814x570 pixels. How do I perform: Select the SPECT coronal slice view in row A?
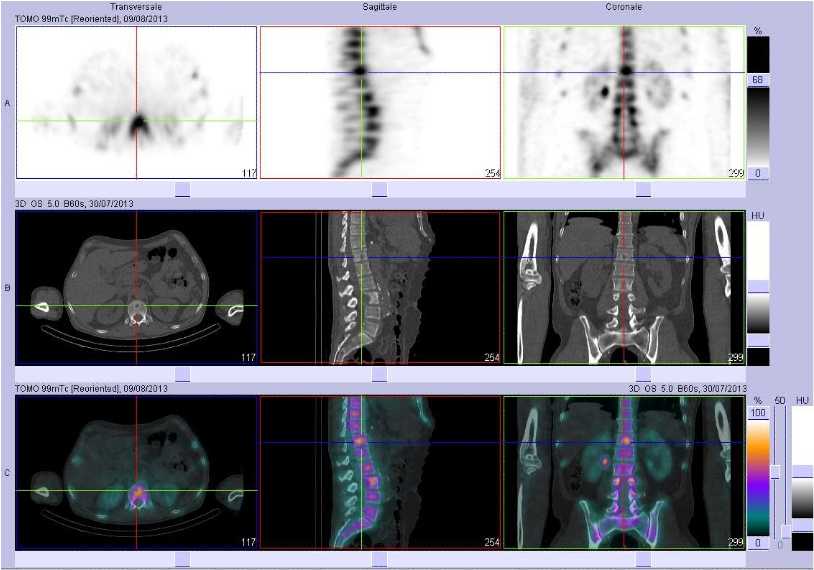tap(624, 102)
